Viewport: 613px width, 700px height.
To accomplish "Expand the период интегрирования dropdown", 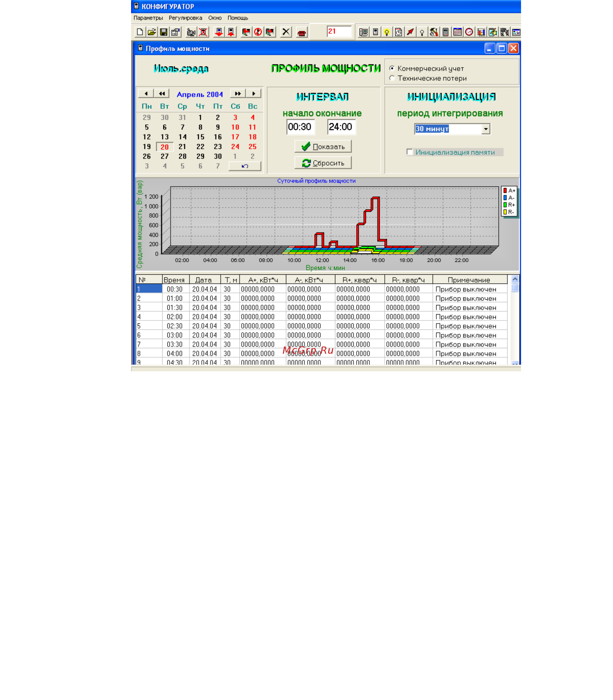I will [486, 129].
